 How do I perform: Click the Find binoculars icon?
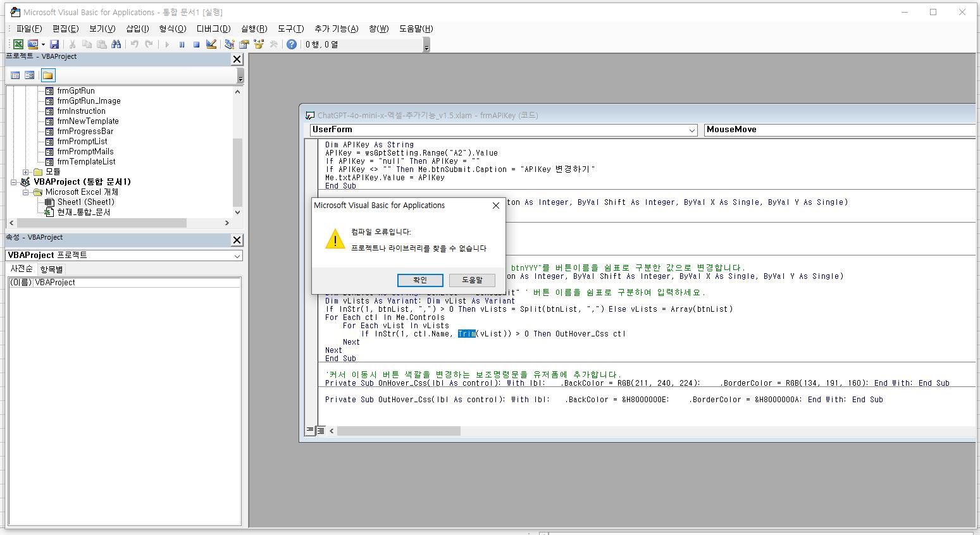116,44
